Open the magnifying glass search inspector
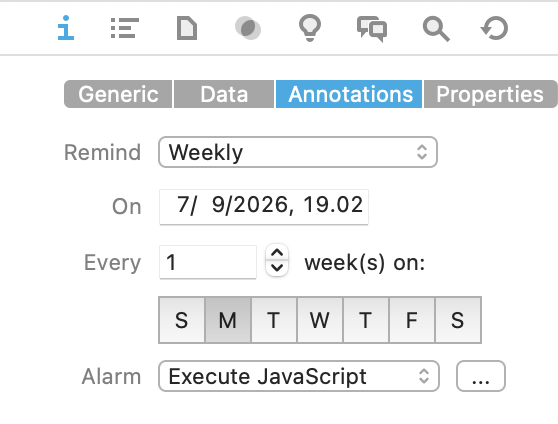 pyautogui.click(x=436, y=29)
